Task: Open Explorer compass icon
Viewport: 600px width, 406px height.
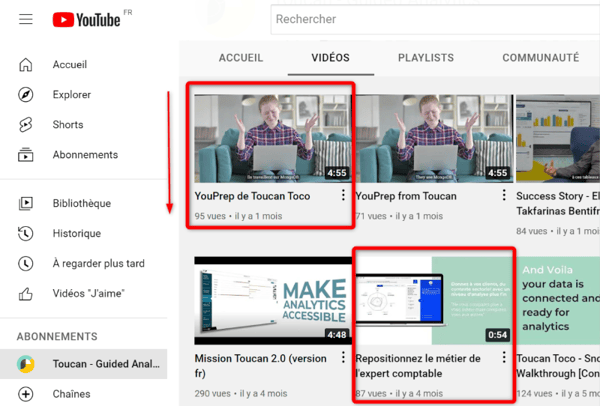Action: point(26,95)
